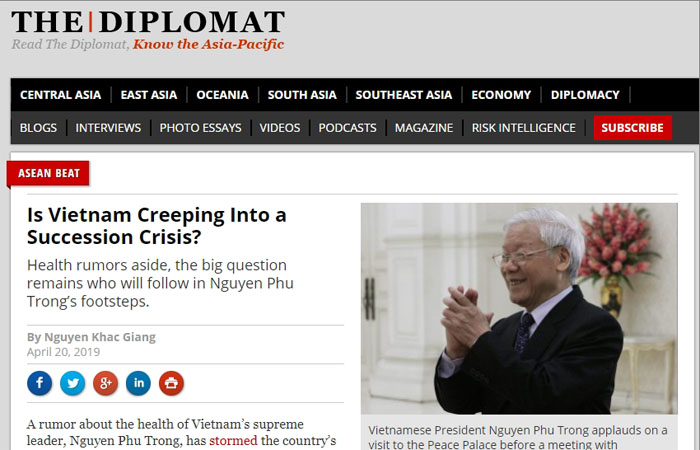Share article via LinkedIn icon

(138, 383)
